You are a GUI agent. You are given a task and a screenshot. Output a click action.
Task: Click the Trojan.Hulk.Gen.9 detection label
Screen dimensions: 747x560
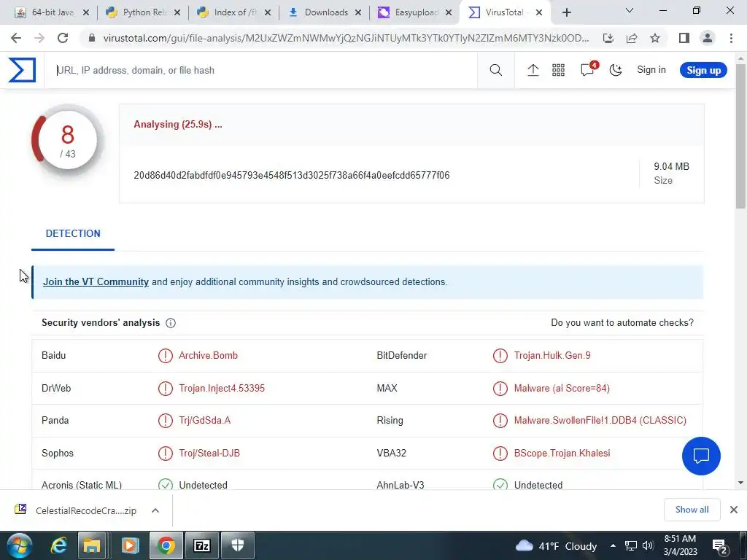tap(552, 356)
